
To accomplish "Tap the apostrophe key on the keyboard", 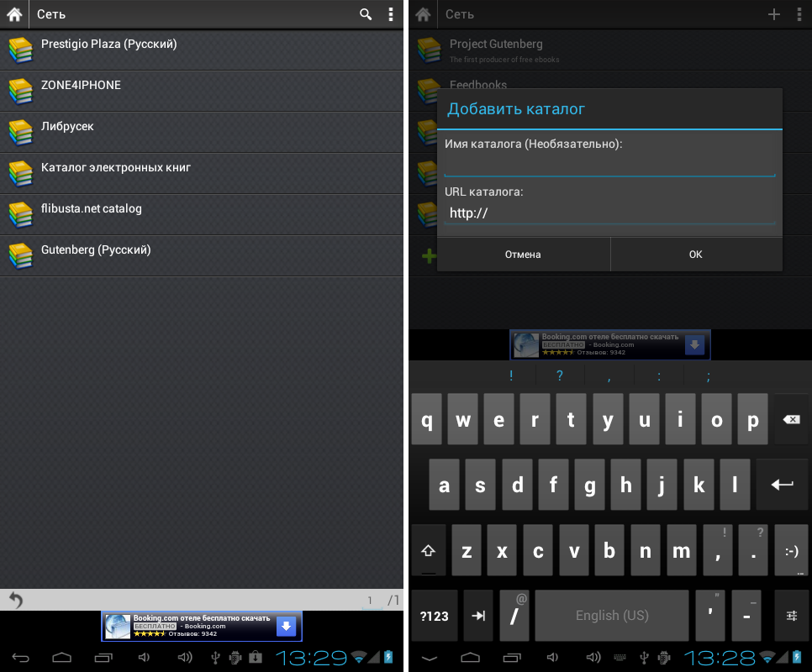I will tap(710, 616).
